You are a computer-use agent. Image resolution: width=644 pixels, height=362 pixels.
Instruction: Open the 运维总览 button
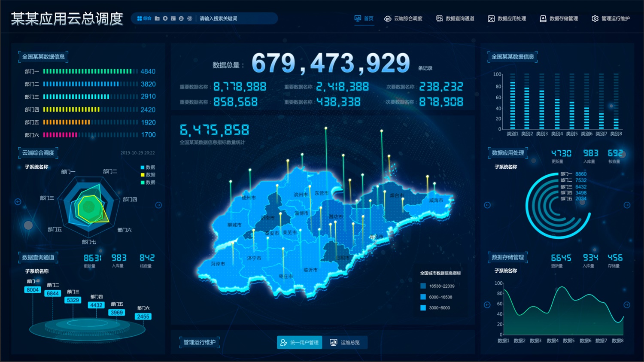click(345, 342)
